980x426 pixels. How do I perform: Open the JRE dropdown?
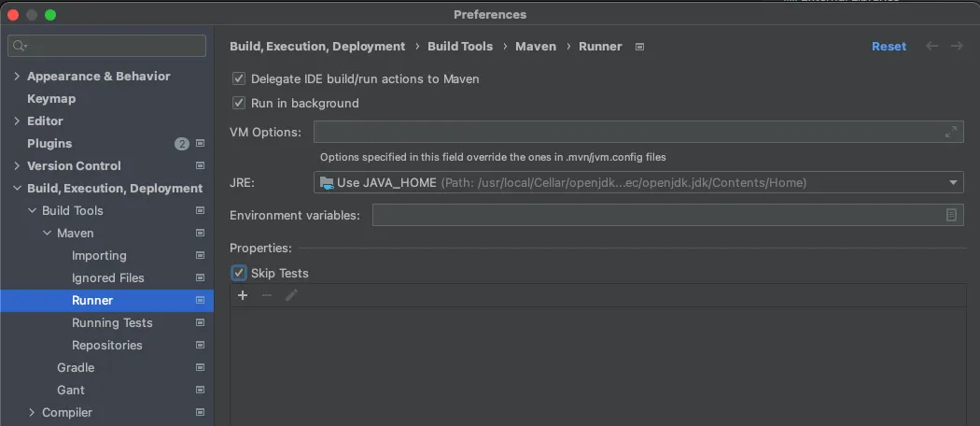click(954, 183)
